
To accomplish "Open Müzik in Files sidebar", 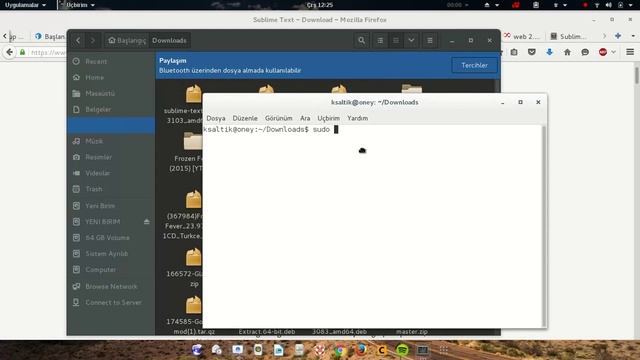I will pyautogui.click(x=111, y=141).
